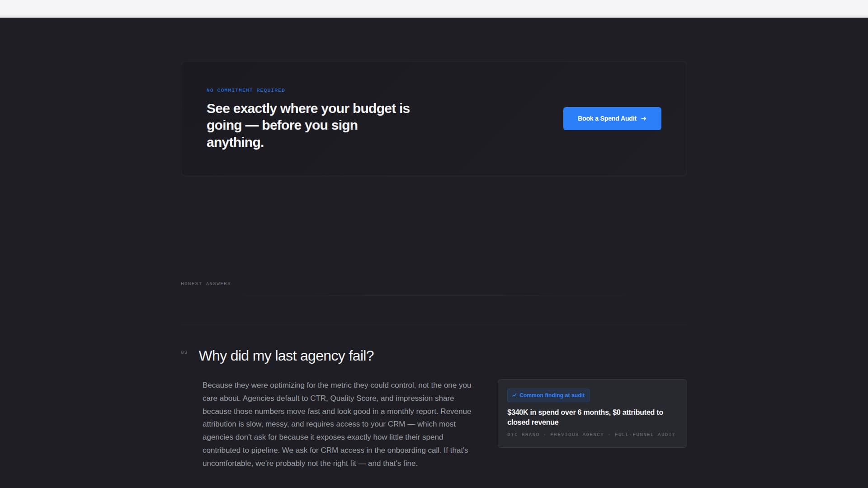This screenshot has width=868, height=488.
Task: Click the '$340K in spend over 6 months' finding text
Action: coord(585,417)
